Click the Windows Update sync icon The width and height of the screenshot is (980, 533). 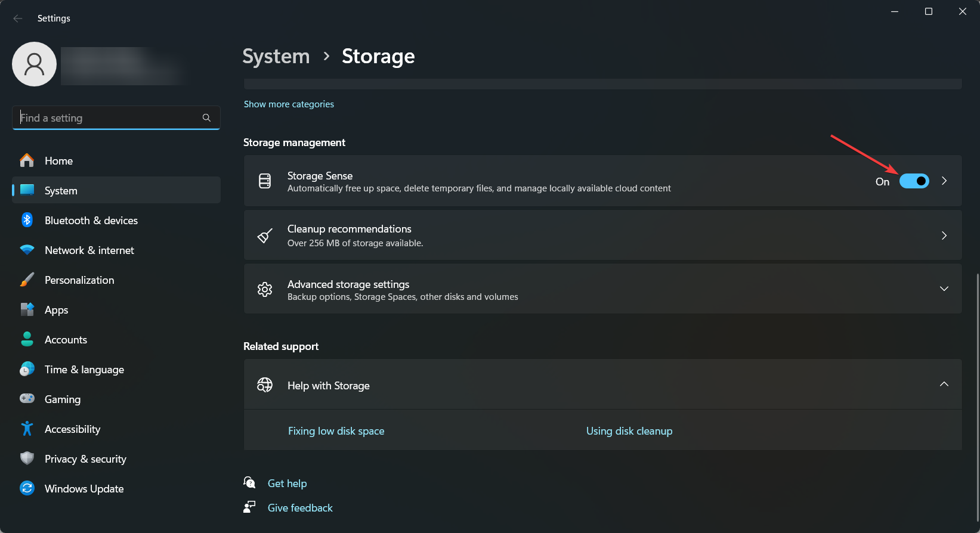(x=27, y=488)
